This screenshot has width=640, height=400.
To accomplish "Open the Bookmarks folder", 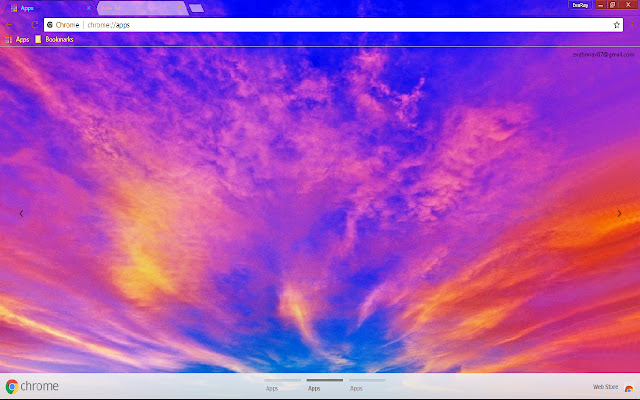I will click(x=54, y=39).
